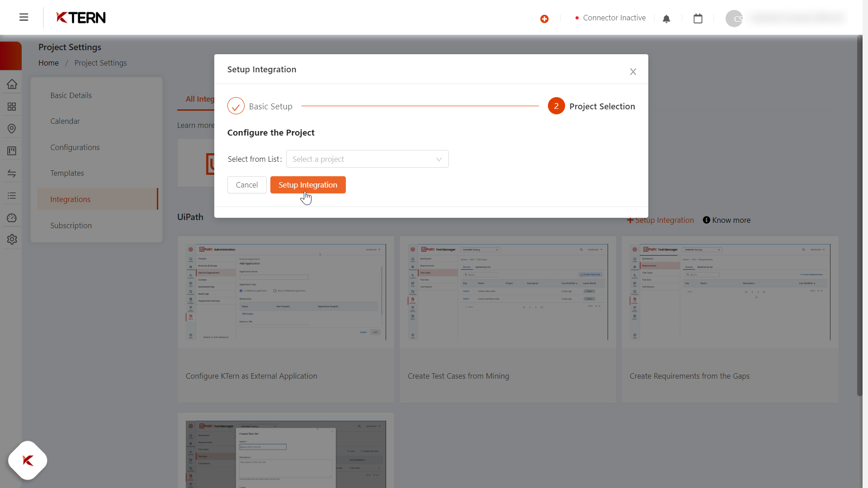Open the gauge sidebar icon
Viewport: 868px width, 488px height.
12,218
